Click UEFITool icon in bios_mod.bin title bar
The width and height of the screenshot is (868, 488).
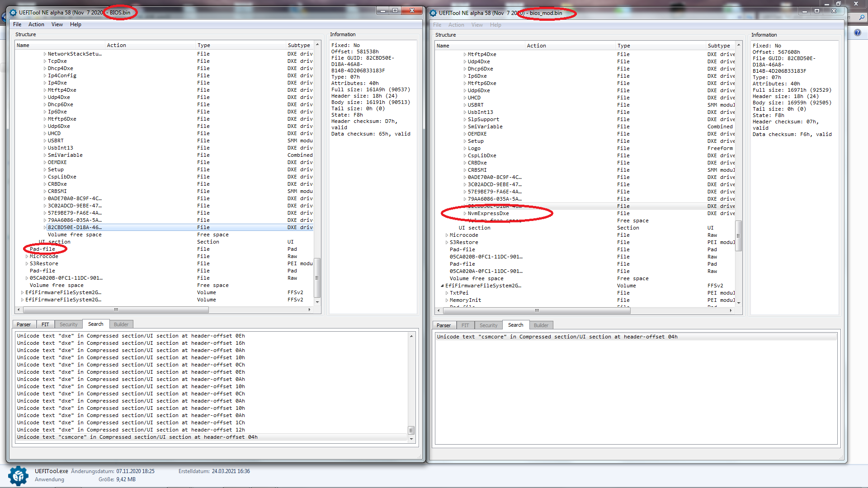[433, 13]
